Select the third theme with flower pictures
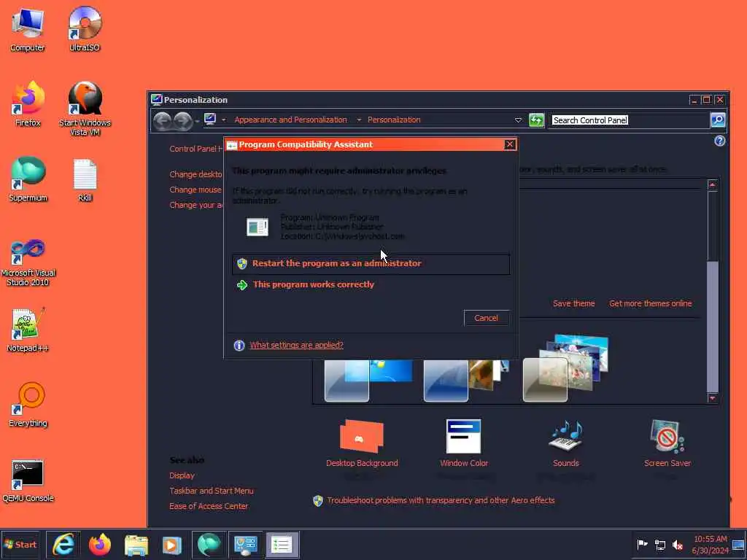Image resolution: width=747 pixels, height=560 pixels. click(565, 368)
